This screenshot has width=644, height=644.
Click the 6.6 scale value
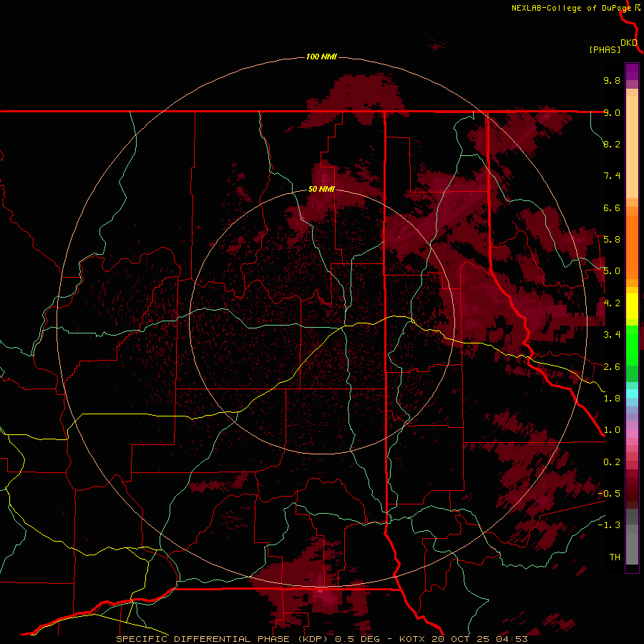pyautogui.click(x=612, y=208)
